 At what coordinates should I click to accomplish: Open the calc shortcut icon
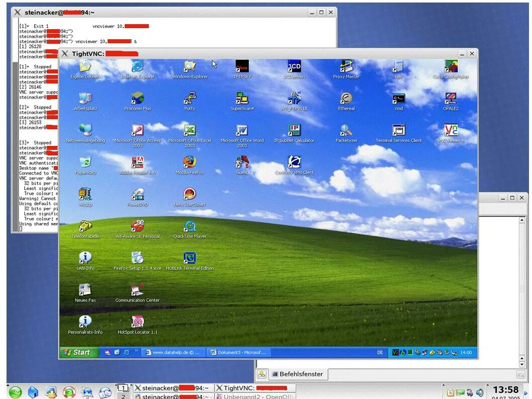398,66
